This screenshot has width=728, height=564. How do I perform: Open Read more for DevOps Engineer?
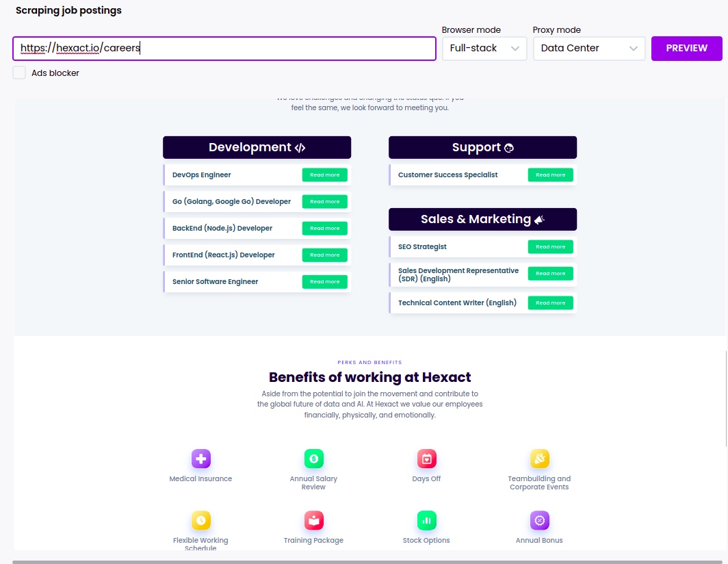click(x=324, y=175)
